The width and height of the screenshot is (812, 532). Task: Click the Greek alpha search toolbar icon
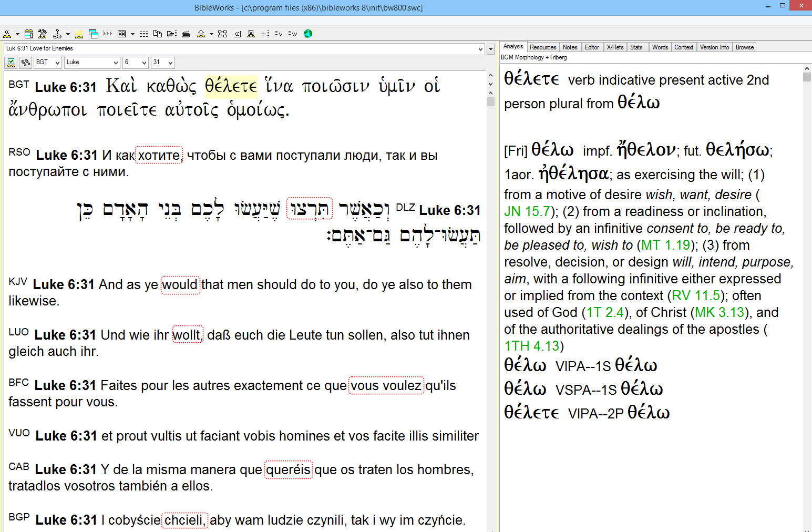point(7,34)
